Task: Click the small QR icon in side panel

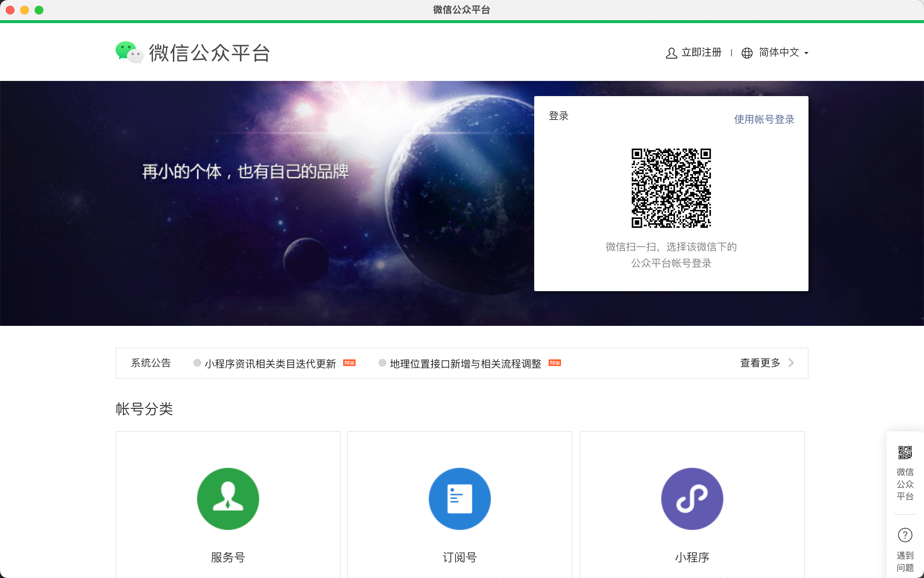Action: click(x=905, y=452)
